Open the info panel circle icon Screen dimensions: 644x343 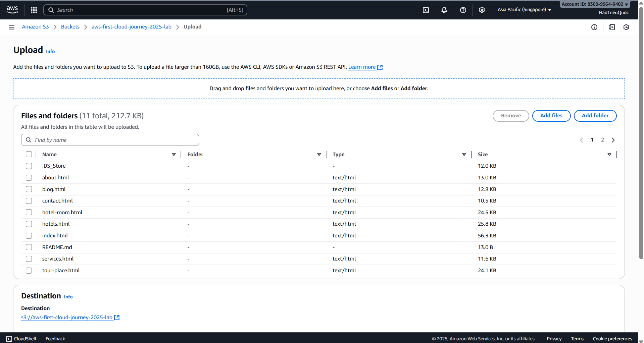click(594, 27)
